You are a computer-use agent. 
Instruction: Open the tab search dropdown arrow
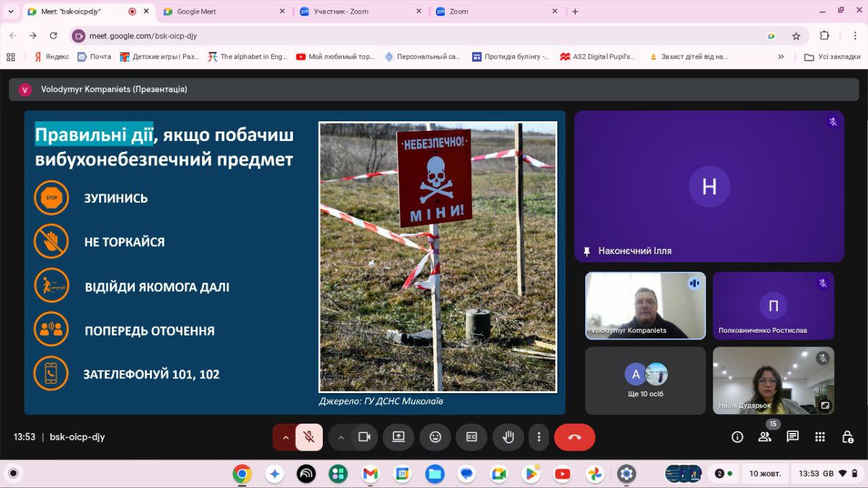click(x=11, y=12)
